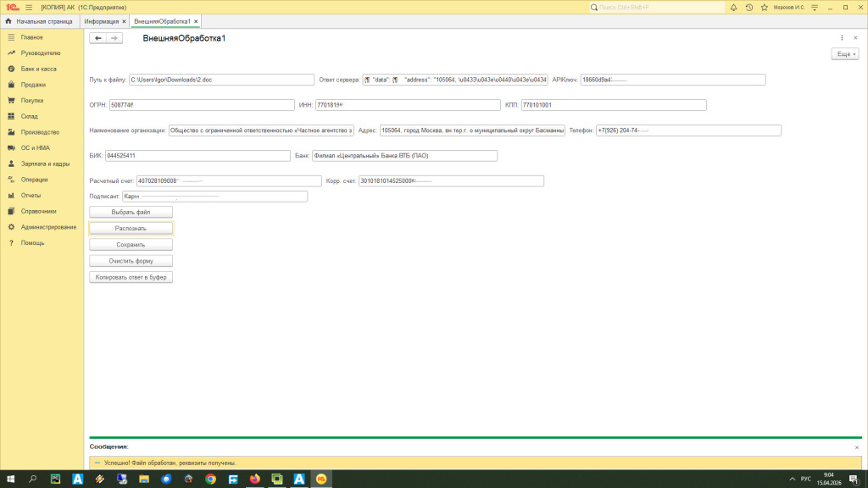The image size is (868, 488).
Task: Click the Сохранить button
Action: point(131,245)
